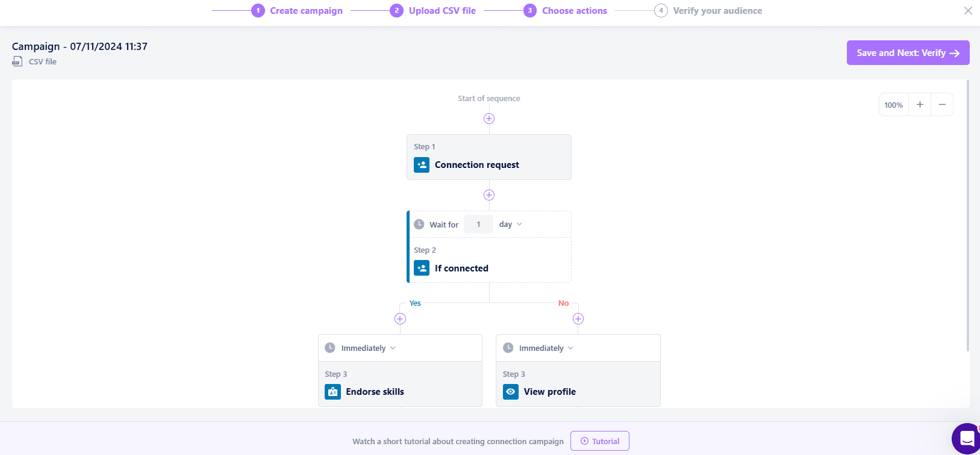Open the Tutorial video button
The height and width of the screenshot is (455, 980).
point(599,441)
